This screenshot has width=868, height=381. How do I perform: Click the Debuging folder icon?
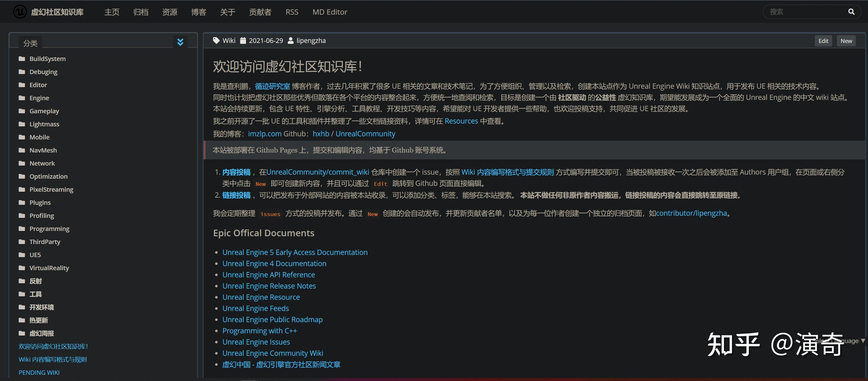pyautogui.click(x=22, y=72)
